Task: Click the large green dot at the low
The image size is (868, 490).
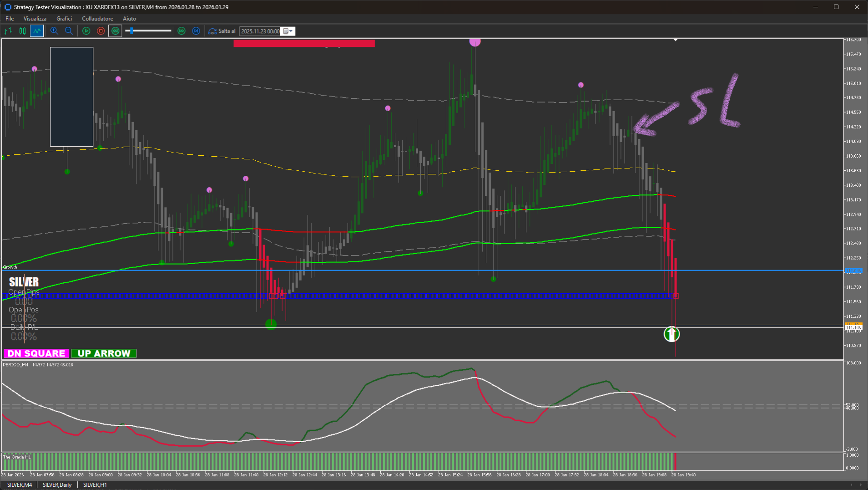Action: coord(271,324)
